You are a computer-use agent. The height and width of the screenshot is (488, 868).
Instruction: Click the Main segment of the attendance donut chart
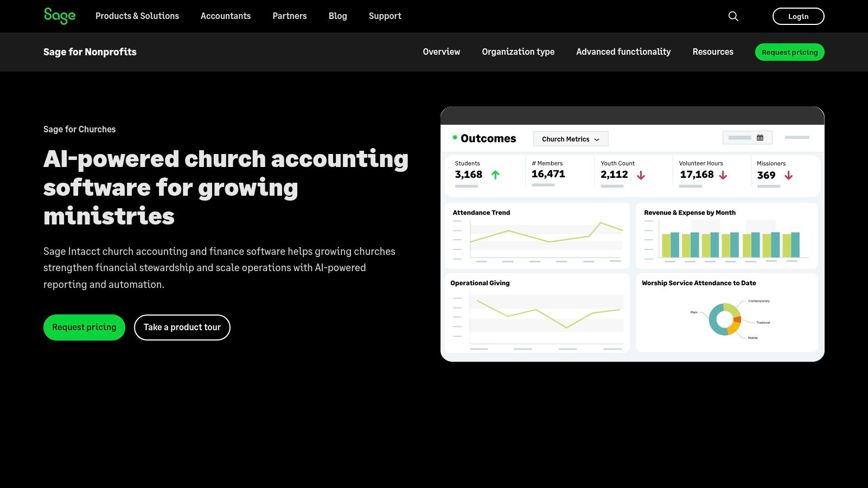coord(713,319)
